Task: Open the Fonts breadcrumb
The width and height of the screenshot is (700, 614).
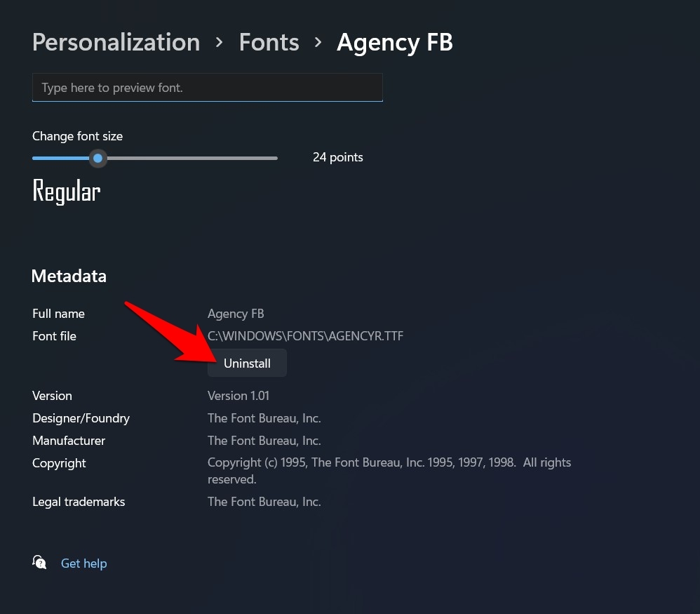Action: (269, 42)
